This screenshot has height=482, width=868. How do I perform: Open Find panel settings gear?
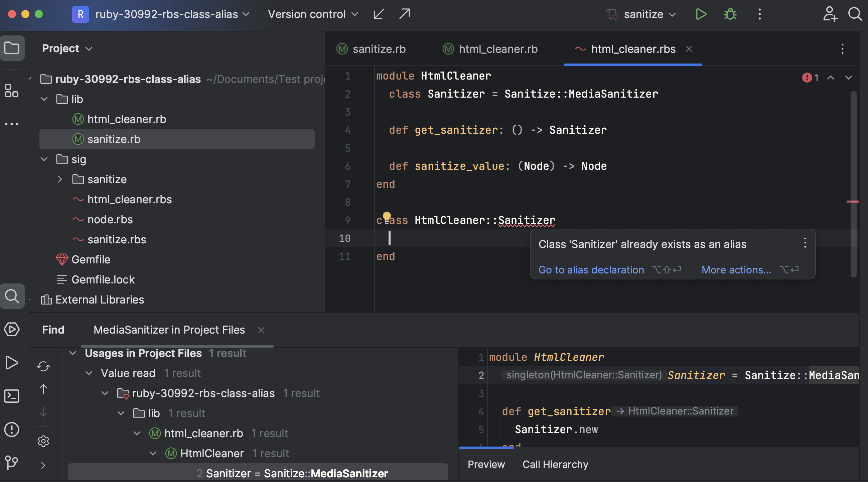click(43, 441)
